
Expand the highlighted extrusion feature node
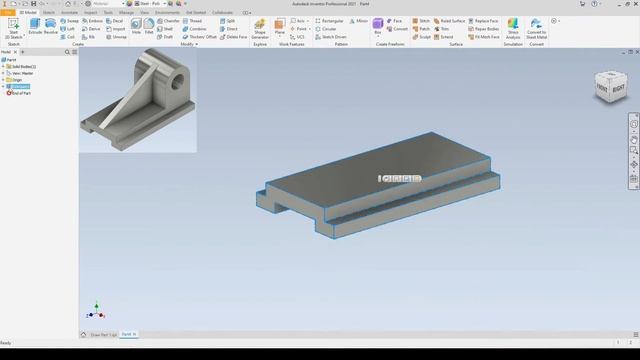(x=3, y=87)
